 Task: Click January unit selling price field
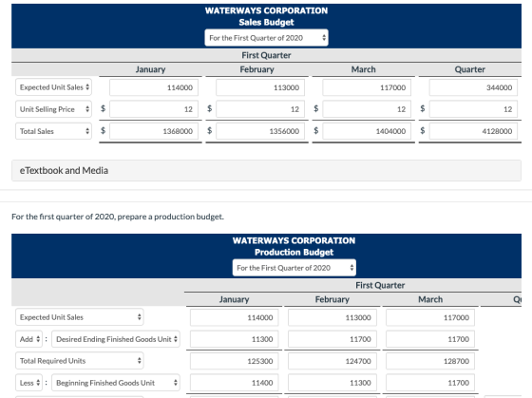(x=154, y=109)
